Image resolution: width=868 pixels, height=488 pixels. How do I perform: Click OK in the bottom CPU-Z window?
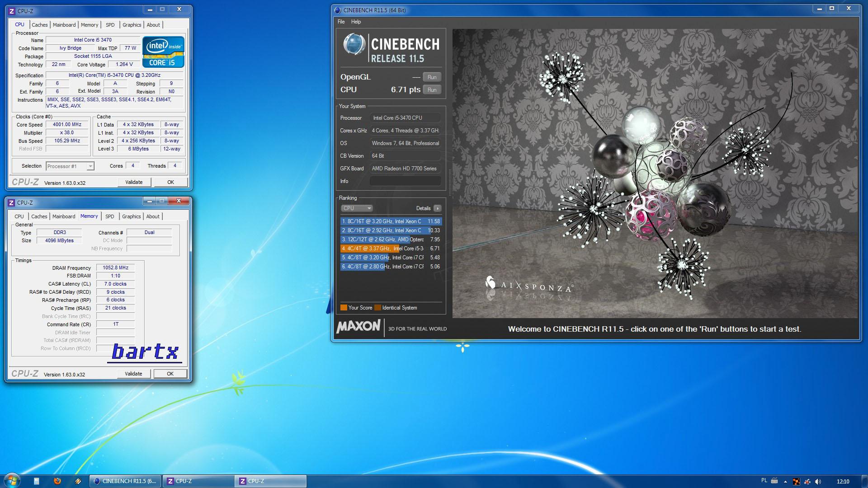170,374
